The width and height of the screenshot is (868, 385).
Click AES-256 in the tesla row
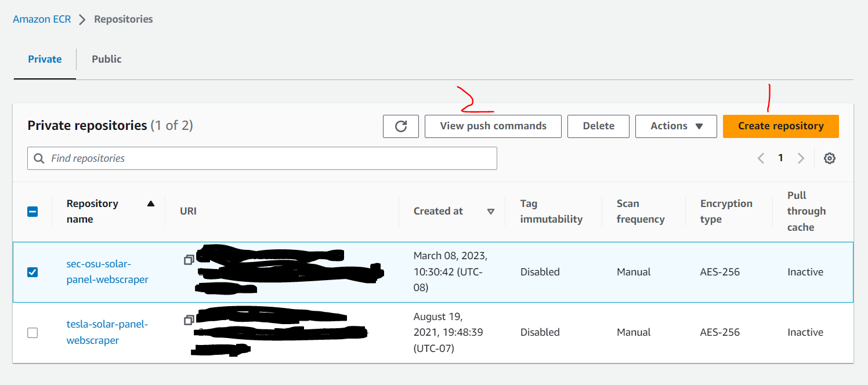pos(720,333)
